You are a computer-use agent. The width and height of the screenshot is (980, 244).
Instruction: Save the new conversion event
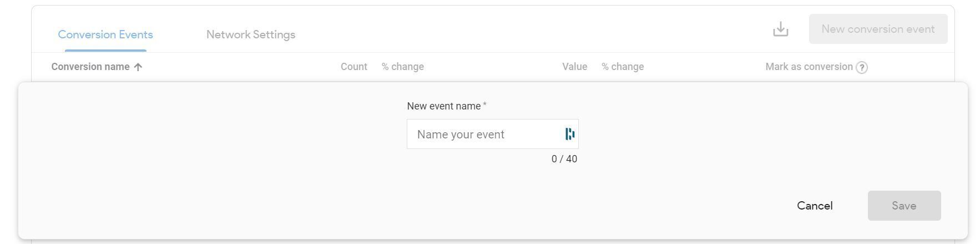904,206
